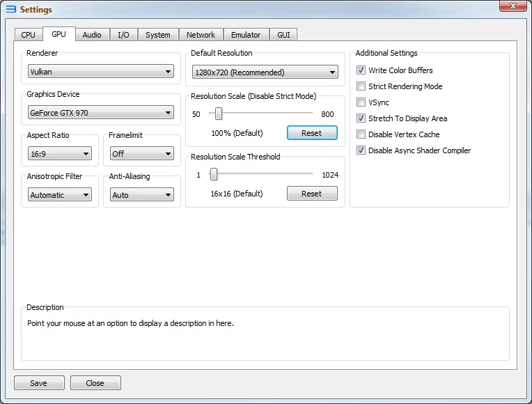
Task: Open the GUI tab
Action: click(x=283, y=35)
